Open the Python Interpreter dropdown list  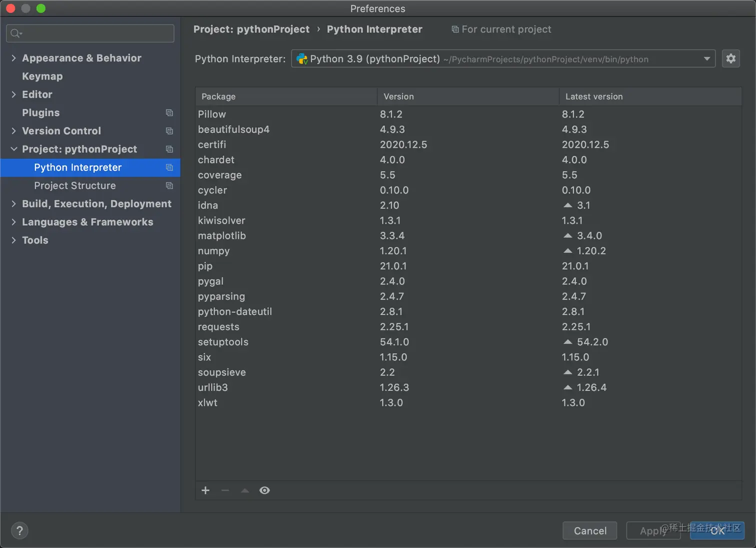707,59
